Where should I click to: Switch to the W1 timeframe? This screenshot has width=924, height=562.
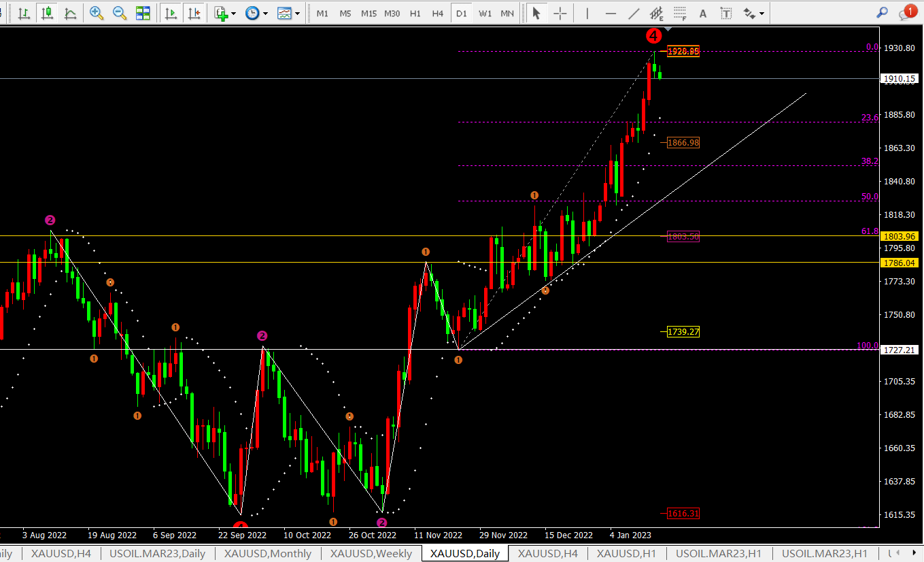pos(485,13)
